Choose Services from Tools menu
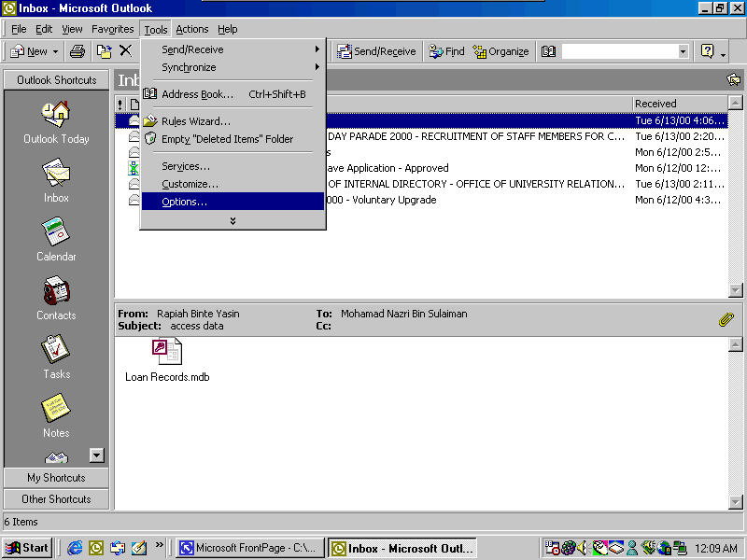 click(x=233, y=166)
